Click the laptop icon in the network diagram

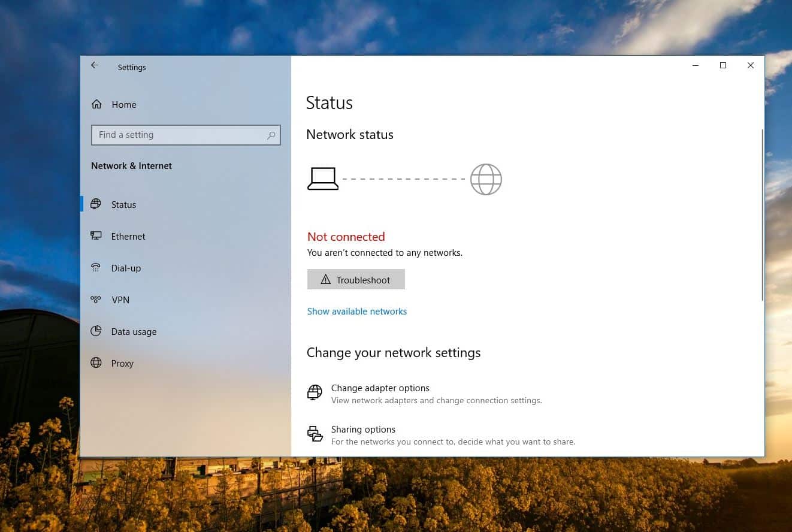click(x=323, y=178)
